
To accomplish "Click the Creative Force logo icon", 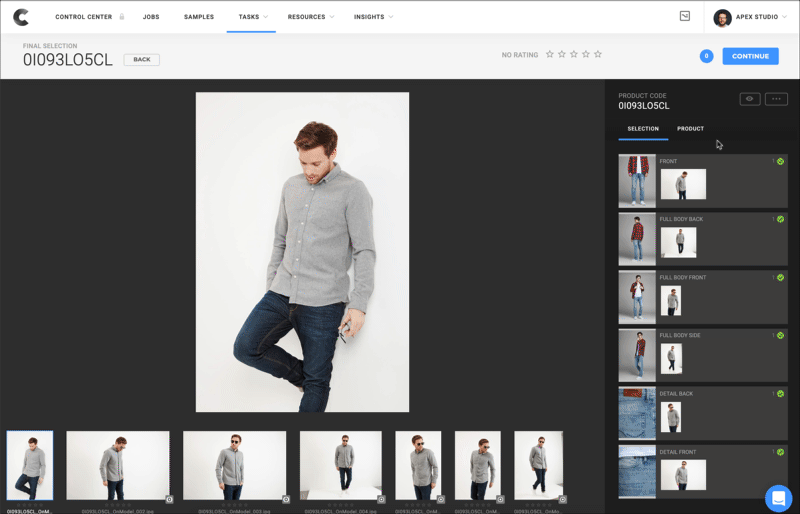I will (x=20, y=17).
